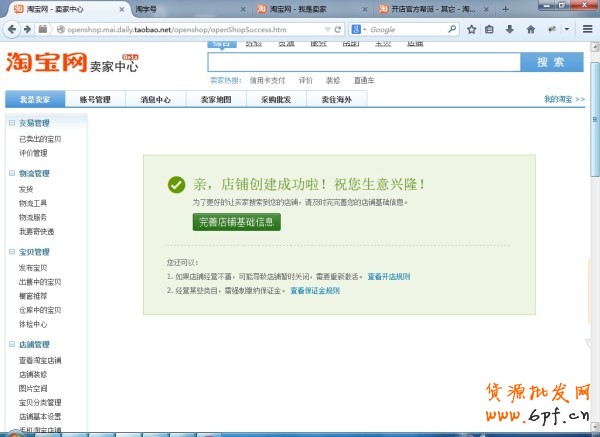Open the 查看开店规则 link
Image resolution: width=600 pixels, height=437 pixels.
[x=389, y=275]
